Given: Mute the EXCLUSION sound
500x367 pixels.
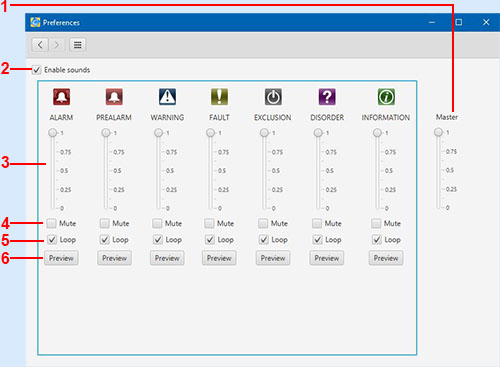Looking at the screenshot, I should click(263, 223).
